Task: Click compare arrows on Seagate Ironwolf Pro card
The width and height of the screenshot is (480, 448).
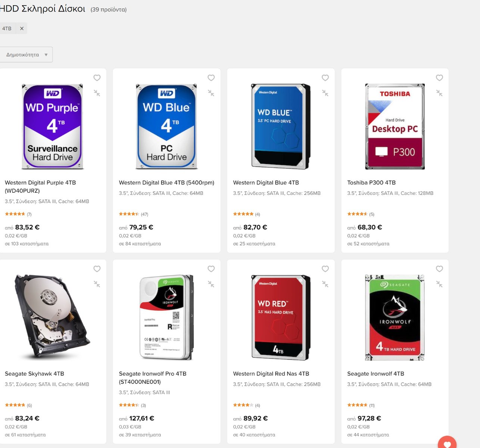Action: click(211, 284)
